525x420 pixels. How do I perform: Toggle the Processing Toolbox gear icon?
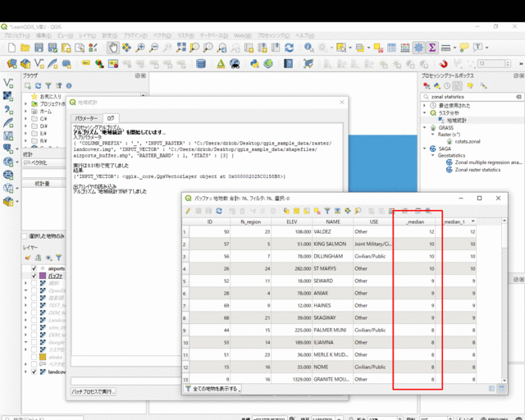[x=418, y=48]
